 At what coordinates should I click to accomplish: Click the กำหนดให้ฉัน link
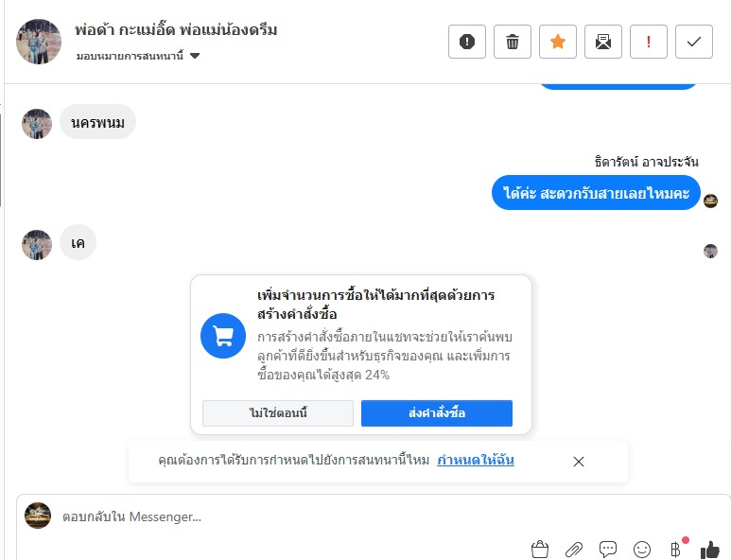(476, 461)
